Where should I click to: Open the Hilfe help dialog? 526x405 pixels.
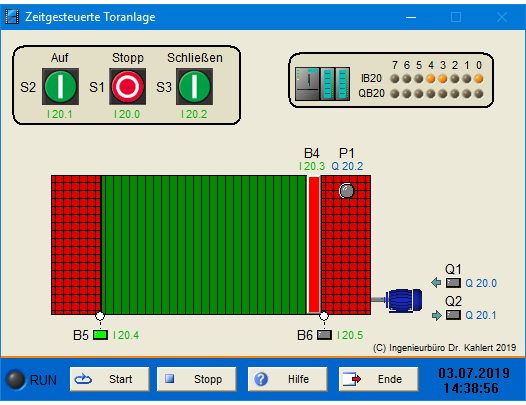(287, 379)
